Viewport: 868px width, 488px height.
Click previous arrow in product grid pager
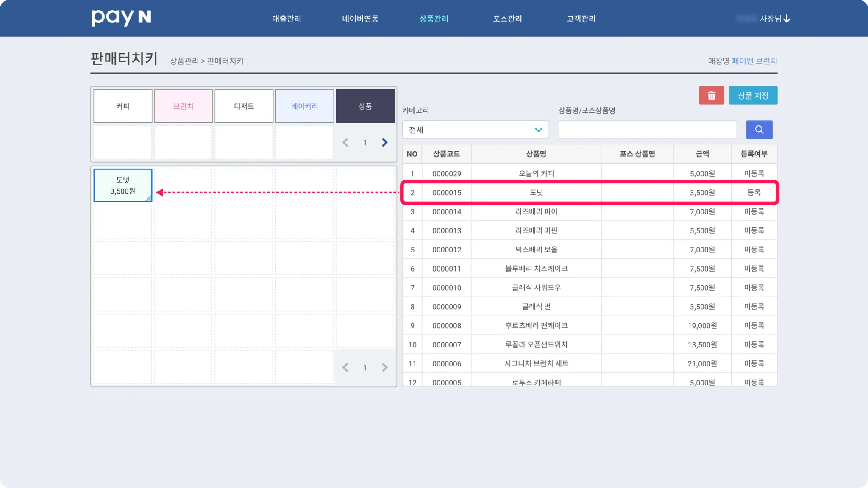pos(345,367)
